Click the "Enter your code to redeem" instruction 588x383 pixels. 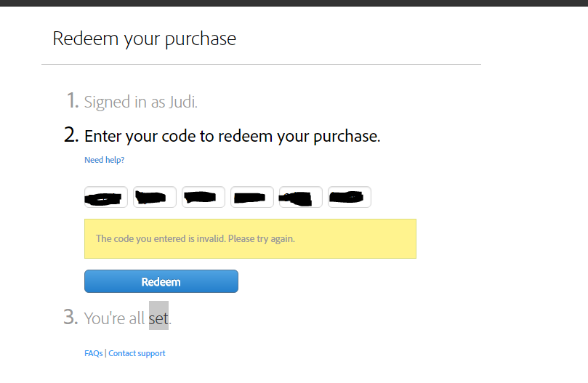(232, 136)
